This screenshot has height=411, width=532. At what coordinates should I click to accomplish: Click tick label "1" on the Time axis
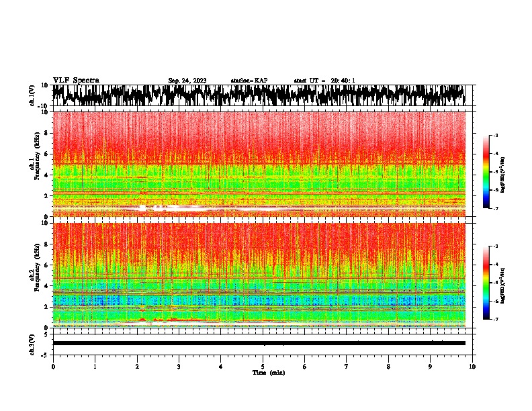tap(95, 367)
